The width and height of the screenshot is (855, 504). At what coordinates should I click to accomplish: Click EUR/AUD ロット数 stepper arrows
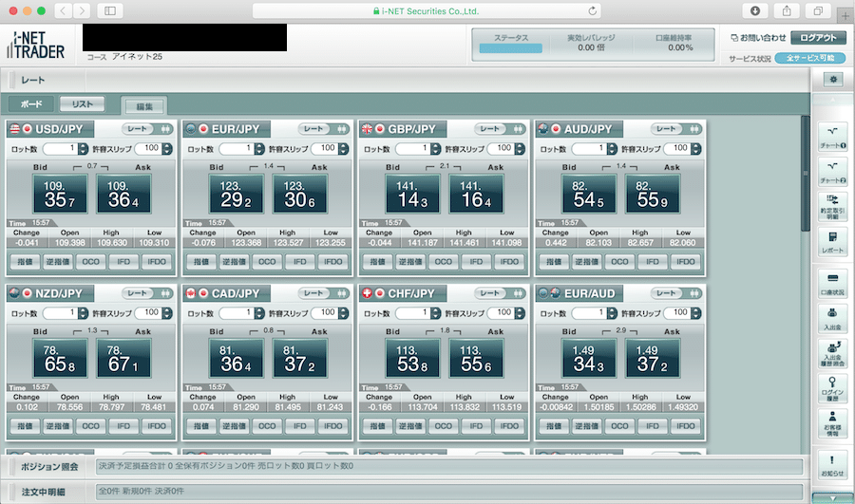tap(612, 313)
